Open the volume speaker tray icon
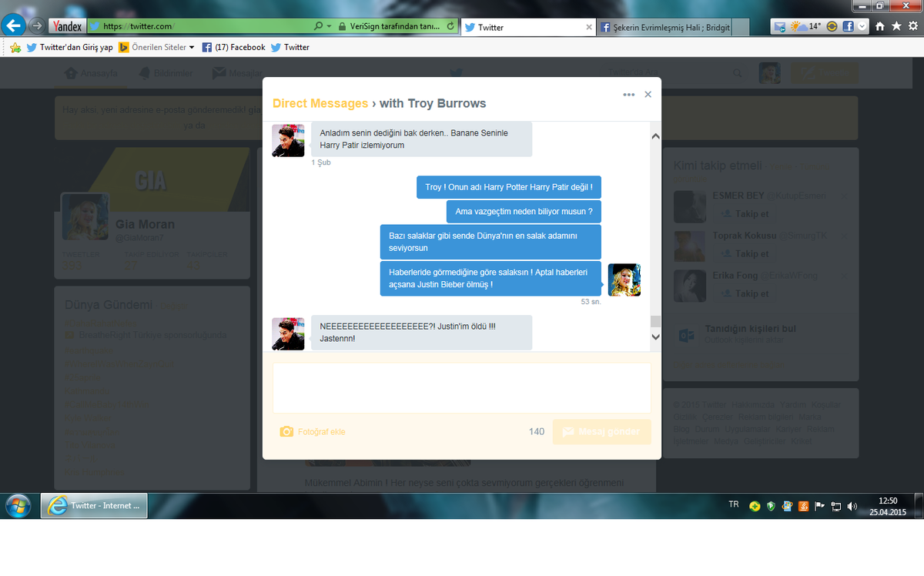The width and height of the screenshot is (924, 576). pyautogui.click(x=852, y=506)
